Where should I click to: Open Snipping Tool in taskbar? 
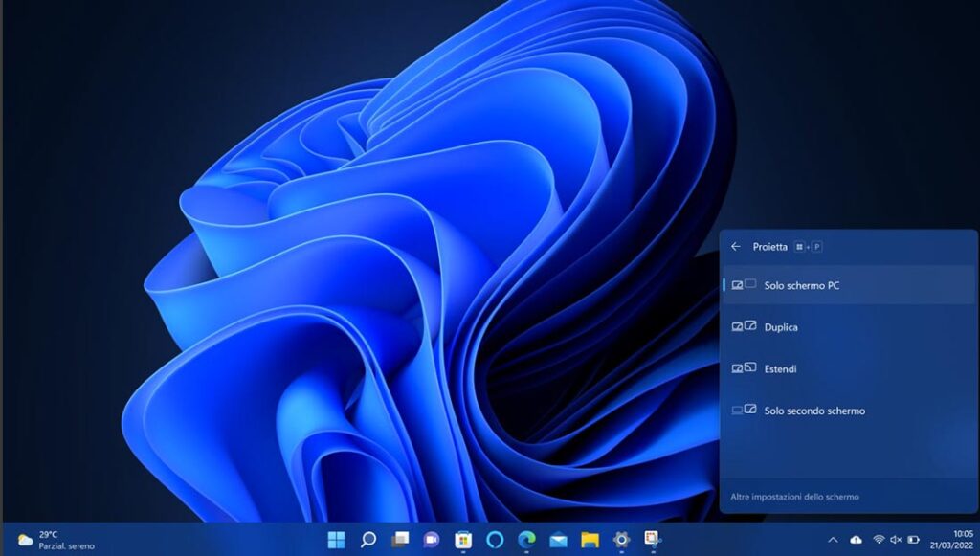click(x=653, y=539)
